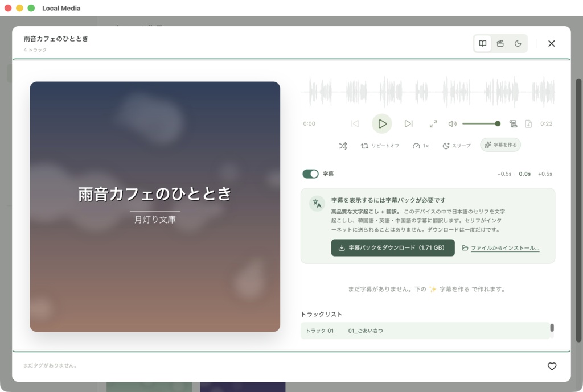
Task: Click the 0:22 duration label
Action: [x=546, y=123]
